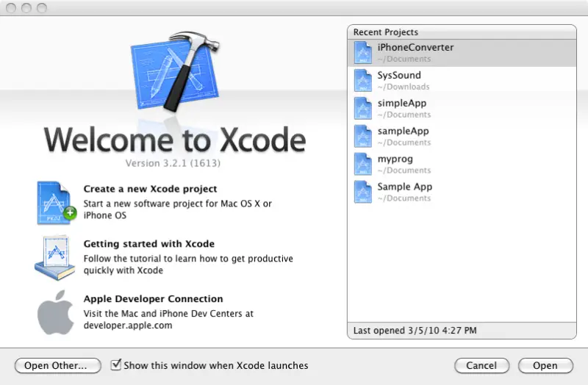The image size is (588, 385).
Task: Click the Create a new Xcode project icon
Action: [x=56, y=202]
